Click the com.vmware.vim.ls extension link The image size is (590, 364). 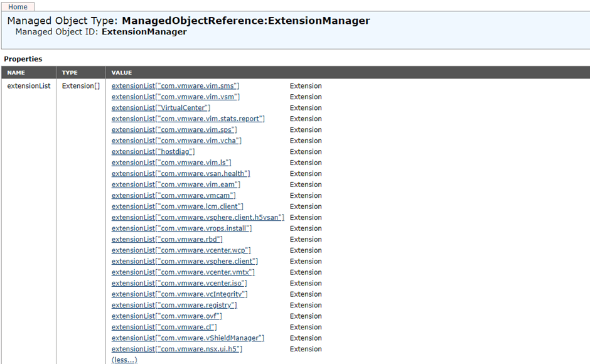coord(171,163)
